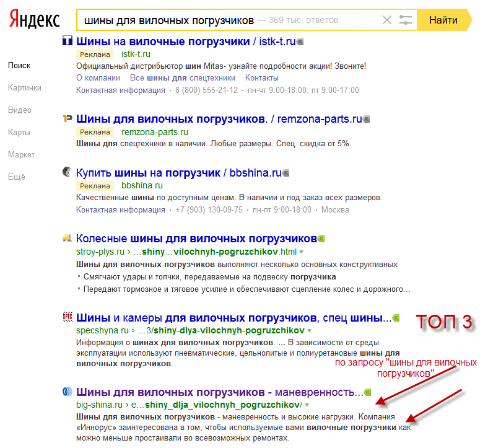Click the bbshina.ru tire favicon
Viewport: 488px width, 448px height.
(x=68, y=172)
